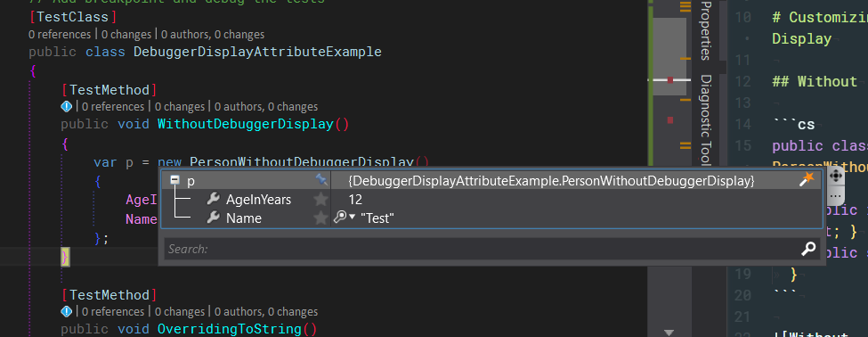Click the [TestClass] attribute

[73, 17]
